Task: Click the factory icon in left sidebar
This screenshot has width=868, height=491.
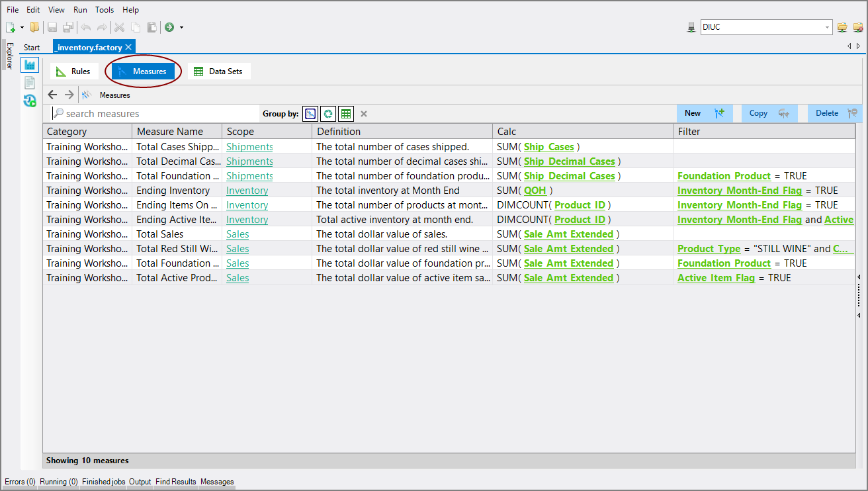Action: click(30, 64)
